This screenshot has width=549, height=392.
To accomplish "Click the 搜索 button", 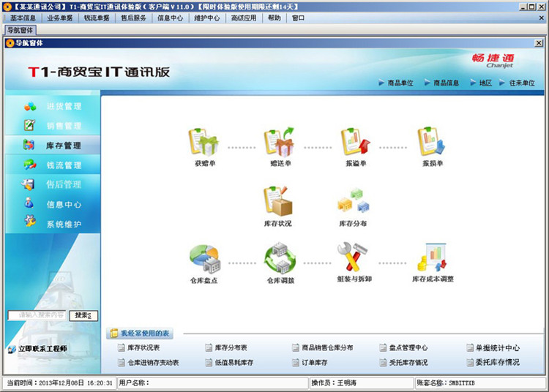I will coord(83,315).
